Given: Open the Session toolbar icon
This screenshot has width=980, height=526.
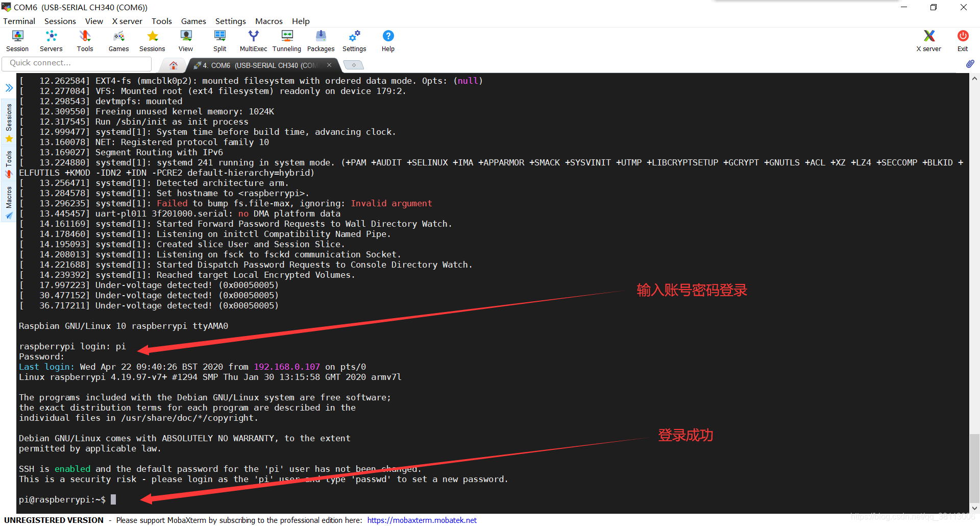Looking at the screenshot, I should [17, 41].
